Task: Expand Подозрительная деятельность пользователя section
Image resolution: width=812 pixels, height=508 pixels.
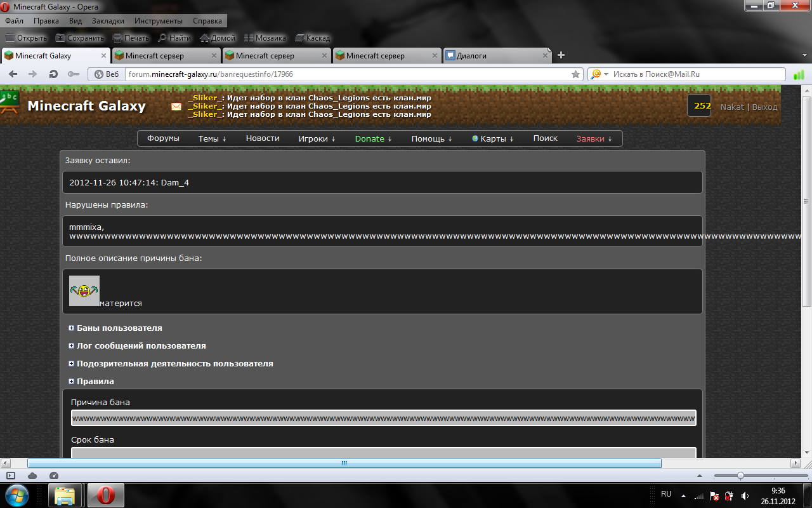Action: click(x=72, y=364)
